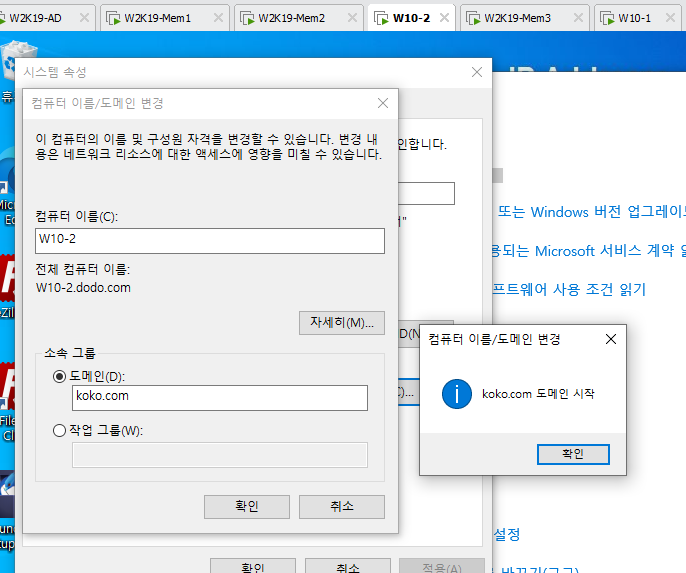Click the VM icon on W10-2 tab
686x573 pixels.
(381, 18)
